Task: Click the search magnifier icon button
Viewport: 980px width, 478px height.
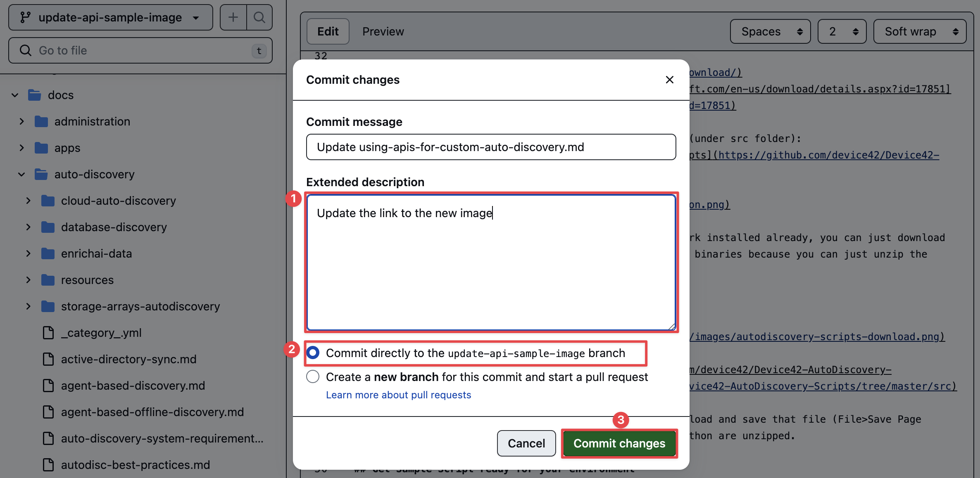Action: click(259, 17)
